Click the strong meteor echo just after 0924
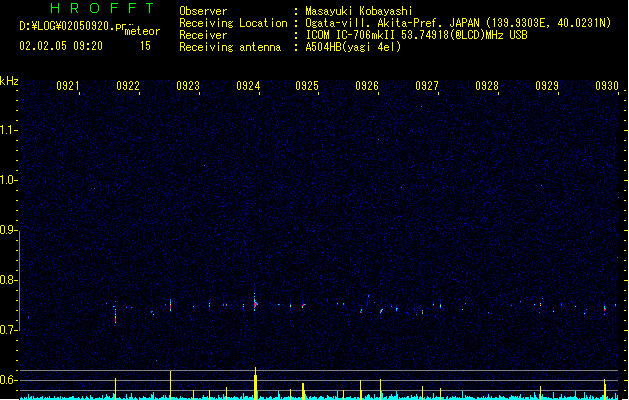629x400 pixels. 255,304
